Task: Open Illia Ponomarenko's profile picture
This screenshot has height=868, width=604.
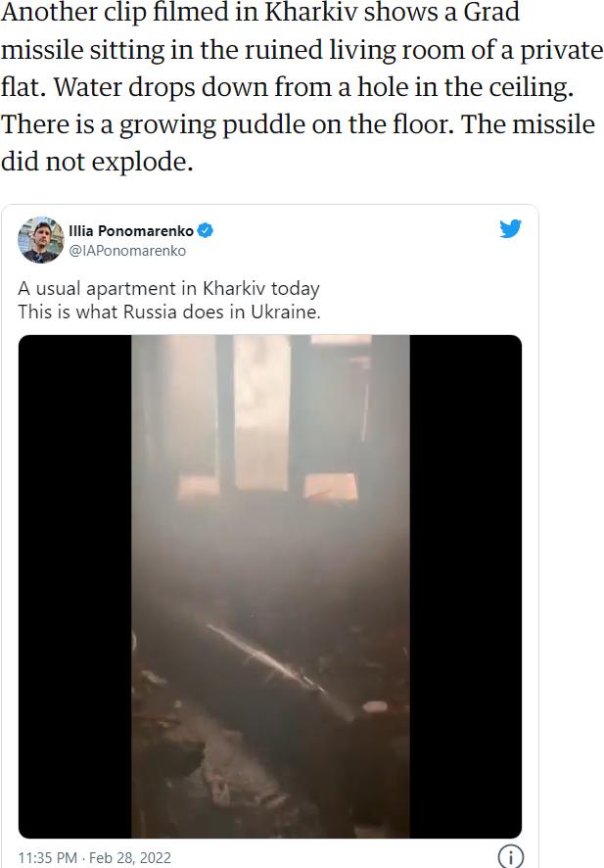Action: 41,240
